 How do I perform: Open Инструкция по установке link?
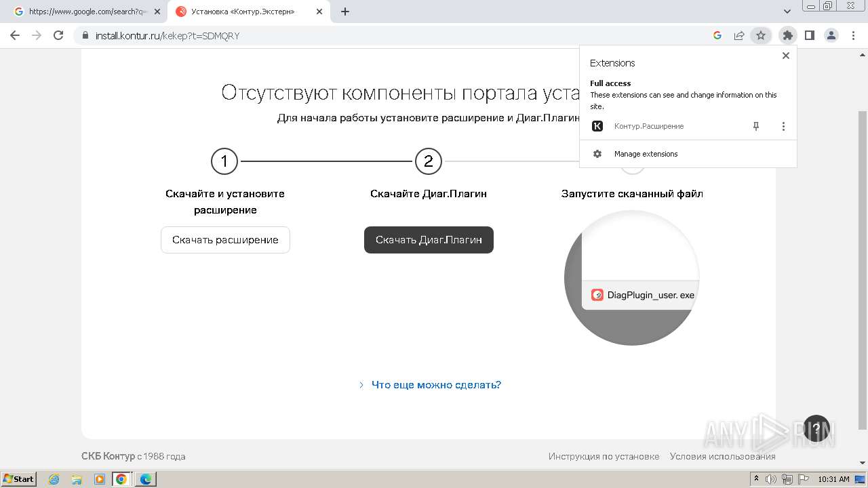click(x=604, y=456)
